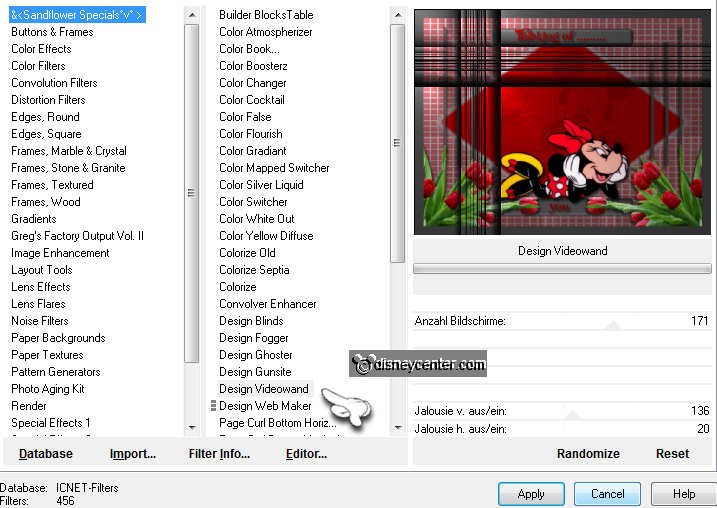The height and width of the screenshot is (508, 717).
Task: Open Help for the filter dialog
Action: coord(684,494)
